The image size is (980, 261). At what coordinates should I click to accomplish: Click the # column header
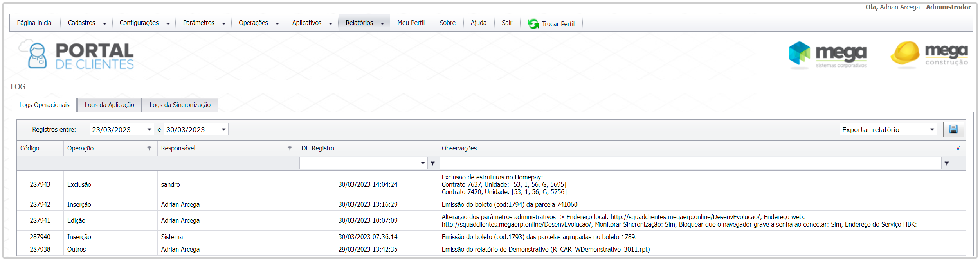[958, 148]
